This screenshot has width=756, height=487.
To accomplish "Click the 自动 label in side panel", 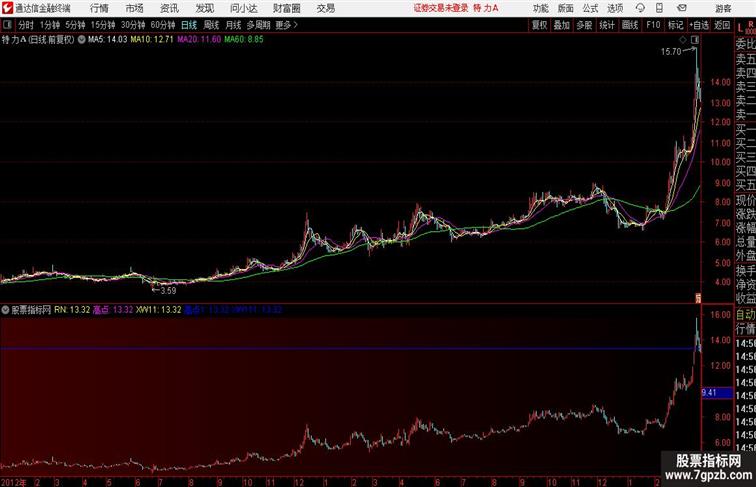I will pos(745,315).
